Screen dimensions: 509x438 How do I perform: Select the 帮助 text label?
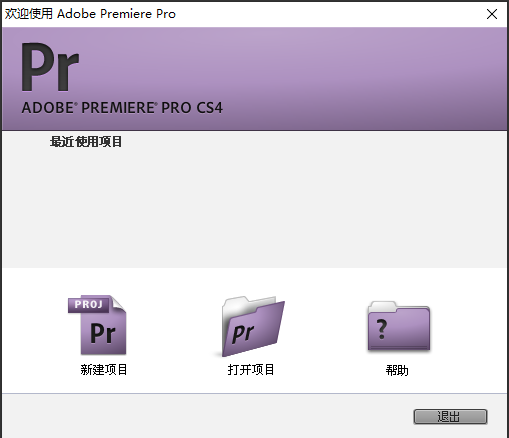(397, 370)
